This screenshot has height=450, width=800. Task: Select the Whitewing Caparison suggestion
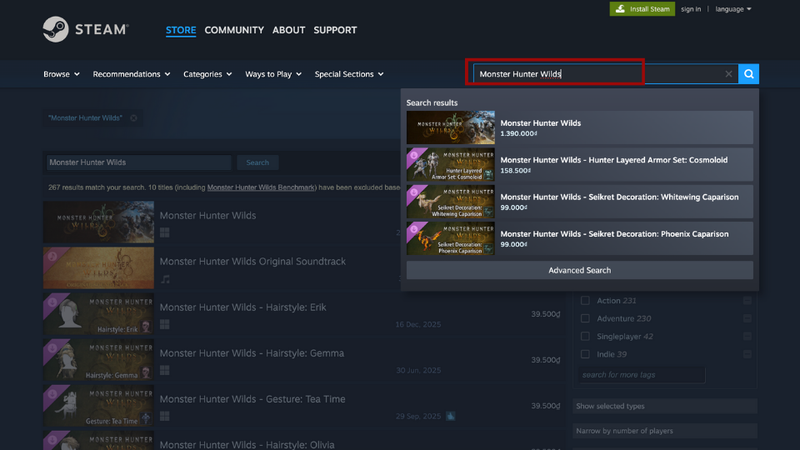click(580, 202)
